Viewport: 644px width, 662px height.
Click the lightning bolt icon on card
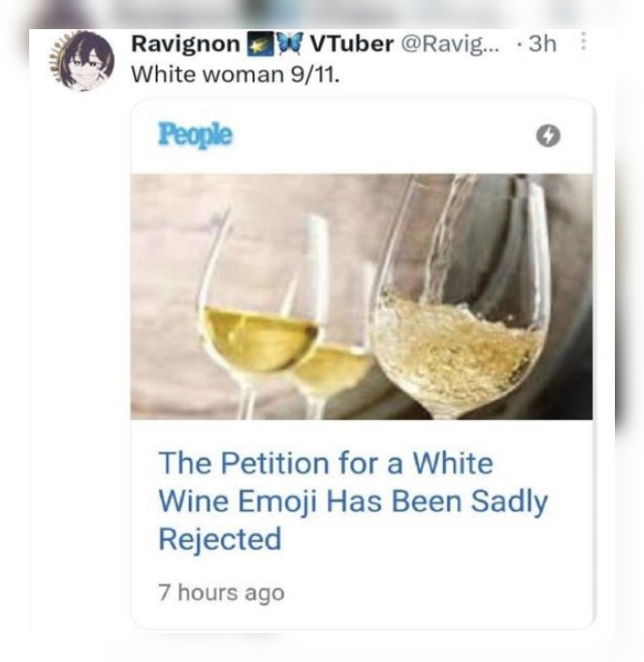[547, 136]
